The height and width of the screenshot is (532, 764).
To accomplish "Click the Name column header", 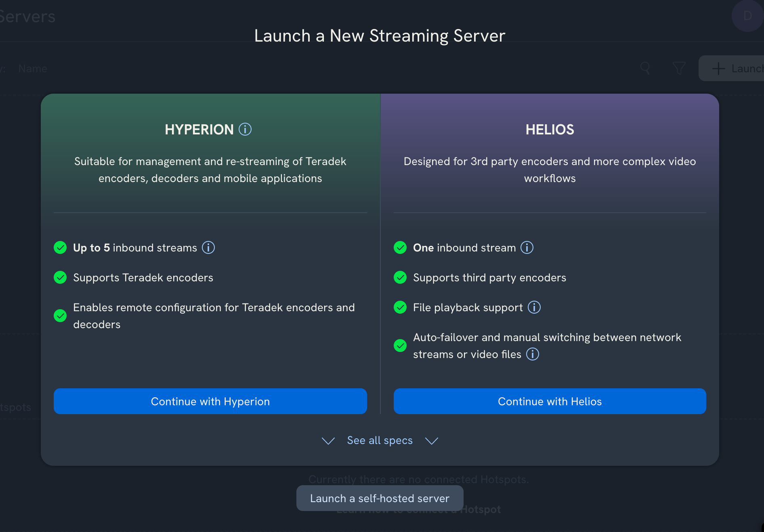I will tap(32, 68).
